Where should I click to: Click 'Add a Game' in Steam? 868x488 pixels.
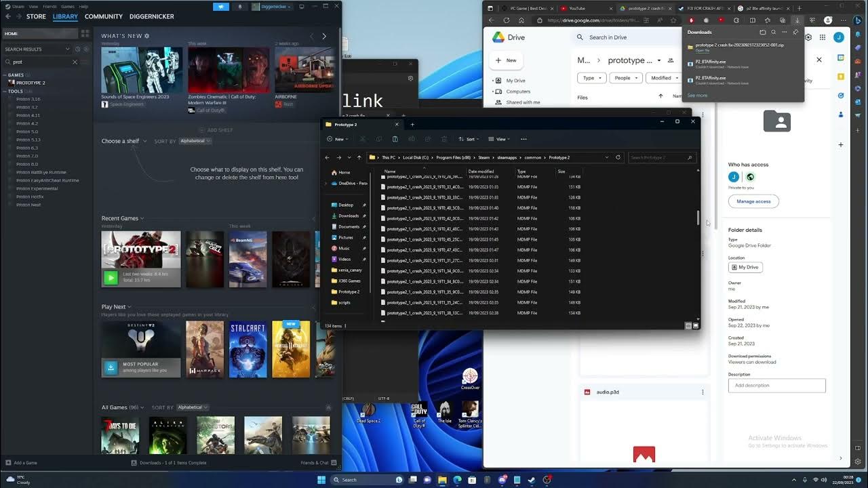(21, 463)
